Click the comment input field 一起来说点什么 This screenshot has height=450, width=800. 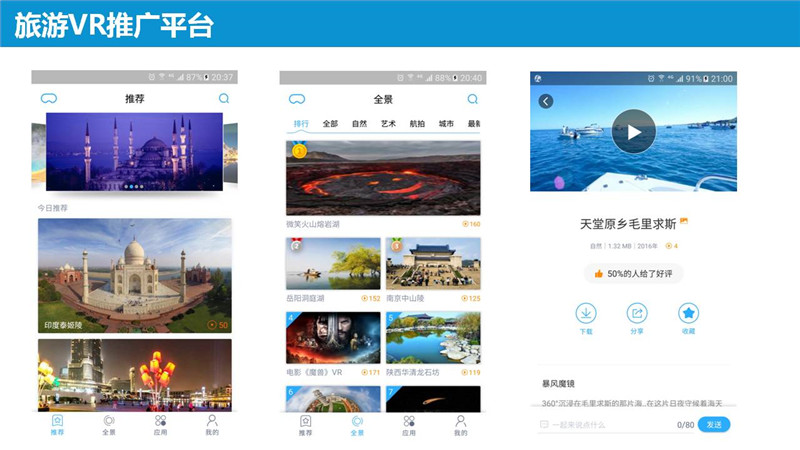[610, 425]
